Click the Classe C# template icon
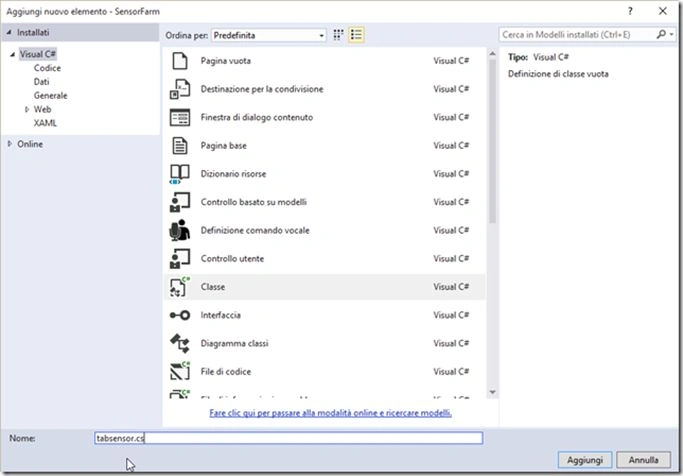 (x=179, y=287)
